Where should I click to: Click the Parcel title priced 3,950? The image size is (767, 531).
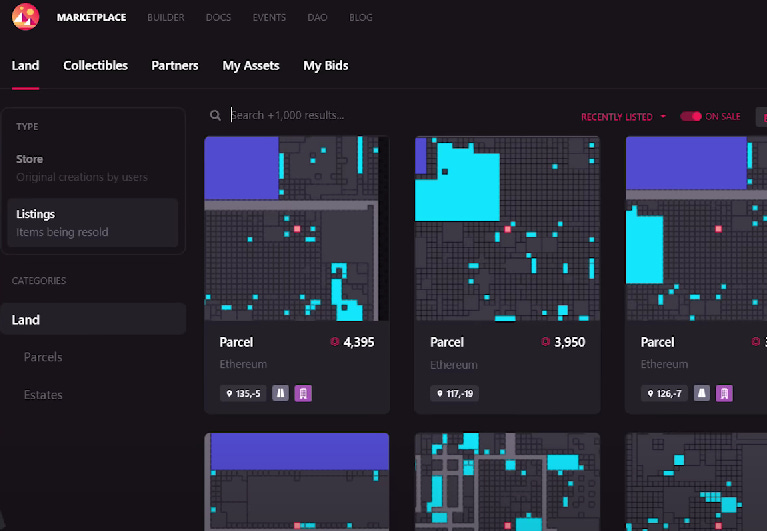coord(447,342)
